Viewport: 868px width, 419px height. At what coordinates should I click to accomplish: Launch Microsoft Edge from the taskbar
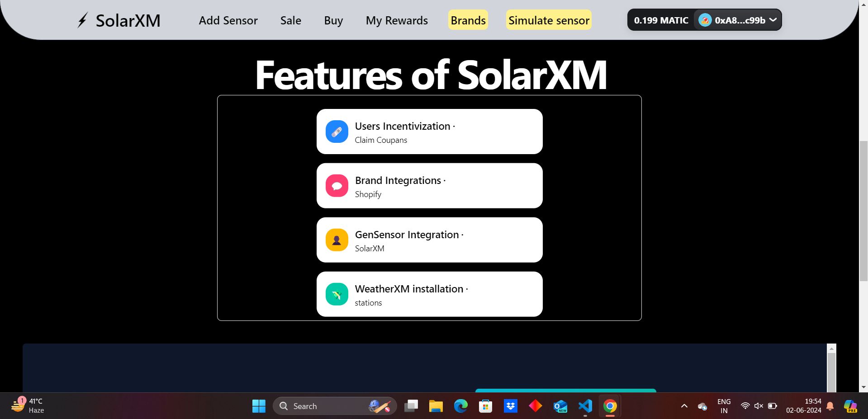point(461,406)
